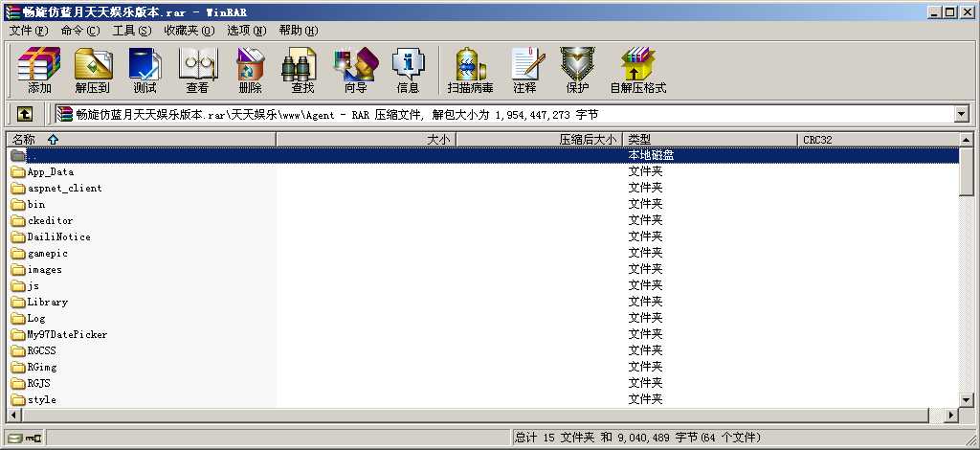Viewport: 980px width, 450px height.
Task: Click the horizontal scrollbar left arrow
Action: tap(13, 415)
